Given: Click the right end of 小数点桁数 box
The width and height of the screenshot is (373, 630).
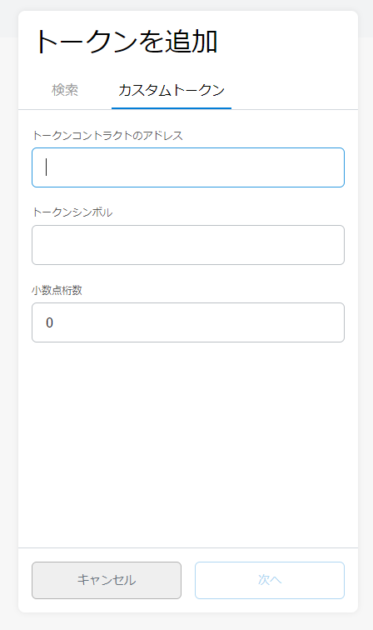Looking at the screenshot, I should pyautogui.click(x=336, y=323).
